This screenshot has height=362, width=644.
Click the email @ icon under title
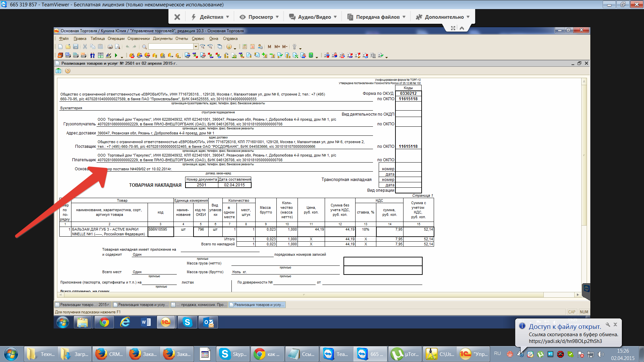tap(58, 71)
